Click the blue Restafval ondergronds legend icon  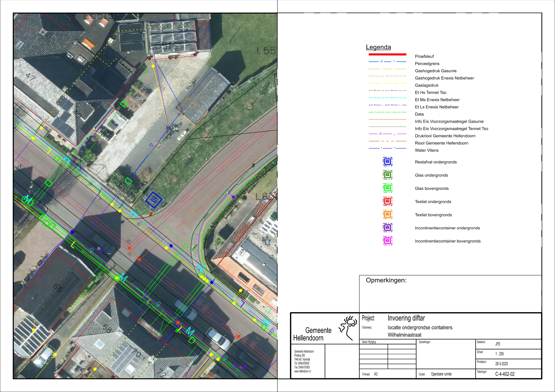point(387,162)
